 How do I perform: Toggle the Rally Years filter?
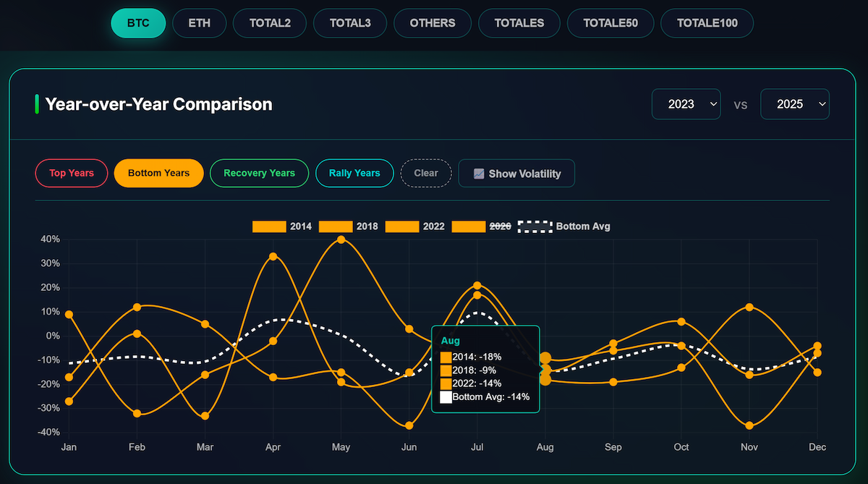[x=354, y=173]
